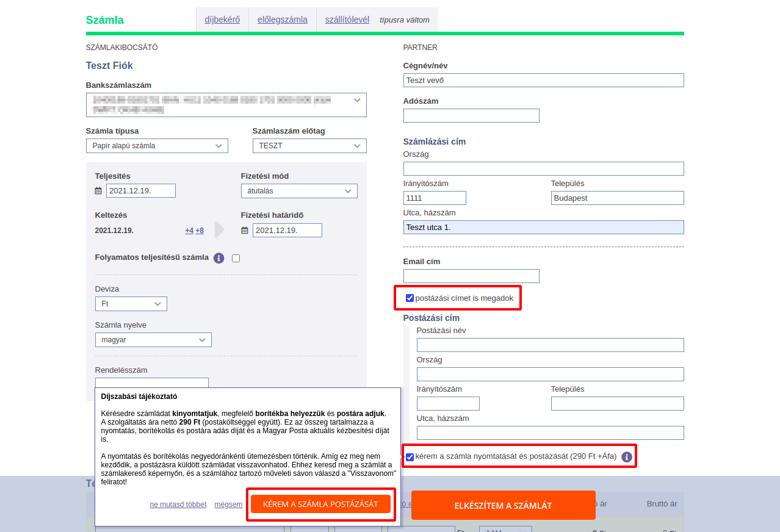Viewport: 780px width, 532px height.
Task: Click the Elkészítem a számlát button
Action: [x=503, y=505]
